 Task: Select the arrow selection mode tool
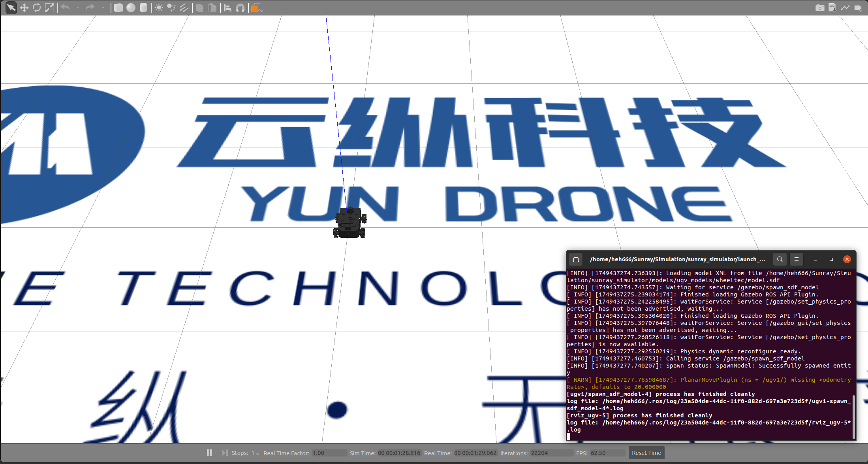tap(11, 8)
